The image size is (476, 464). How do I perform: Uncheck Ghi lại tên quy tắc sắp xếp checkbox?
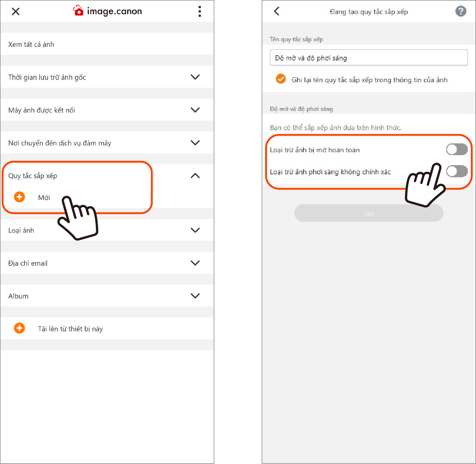click(x=281, y=79)
